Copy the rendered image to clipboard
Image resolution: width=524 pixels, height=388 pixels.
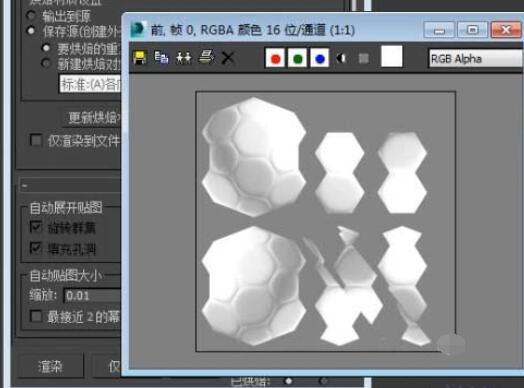(161, 57)
